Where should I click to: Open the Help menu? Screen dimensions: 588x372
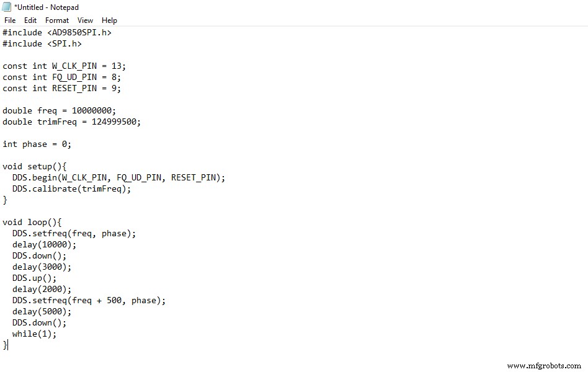(109, 20)
